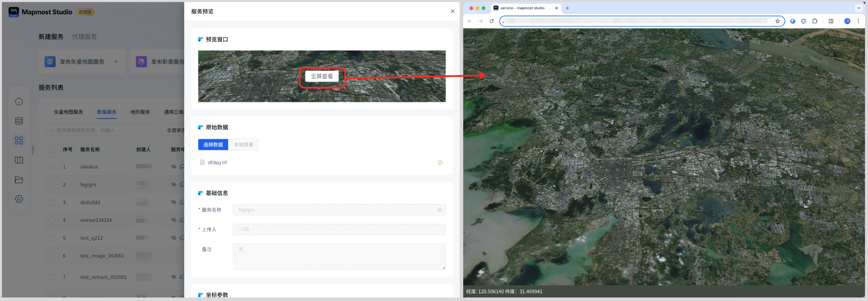Select the 本地目录 data source button
Screen dimensions: 868x301
243,145
